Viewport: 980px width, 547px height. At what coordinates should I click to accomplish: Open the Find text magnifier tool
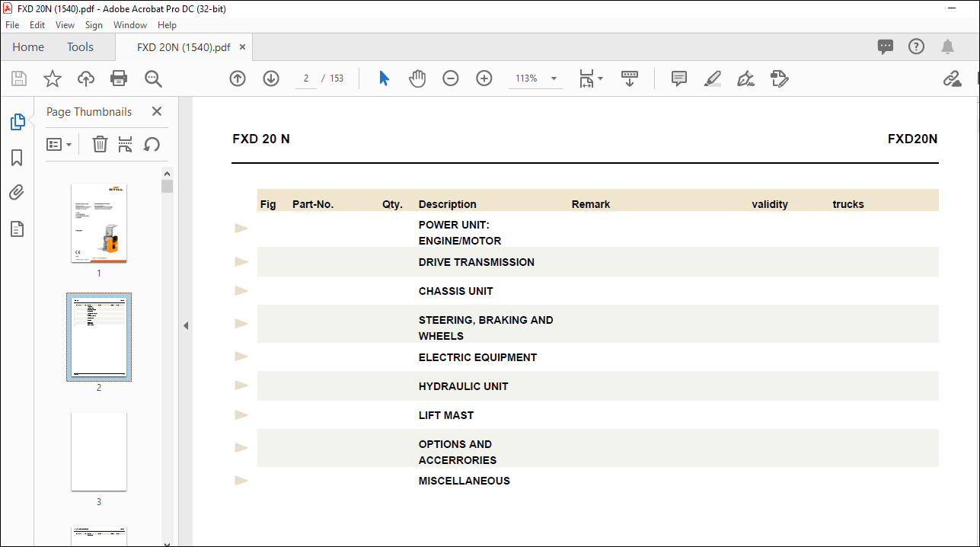[153, 78]
